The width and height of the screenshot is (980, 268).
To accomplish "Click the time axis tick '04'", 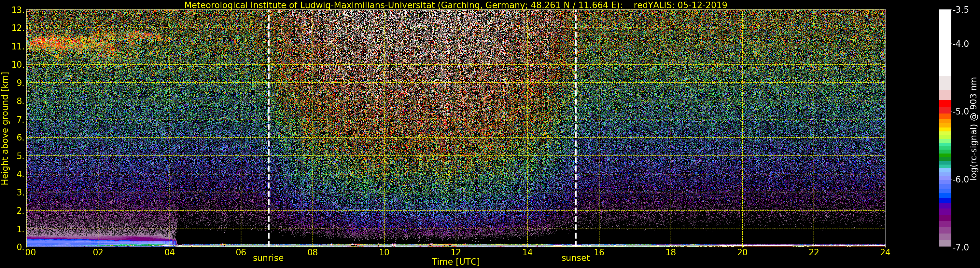I will [x=169, y=252].
